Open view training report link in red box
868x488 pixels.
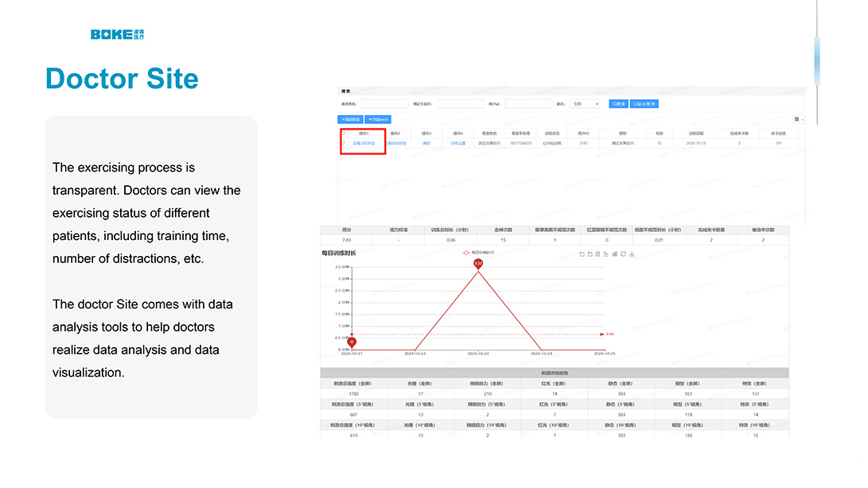(364, 143)
